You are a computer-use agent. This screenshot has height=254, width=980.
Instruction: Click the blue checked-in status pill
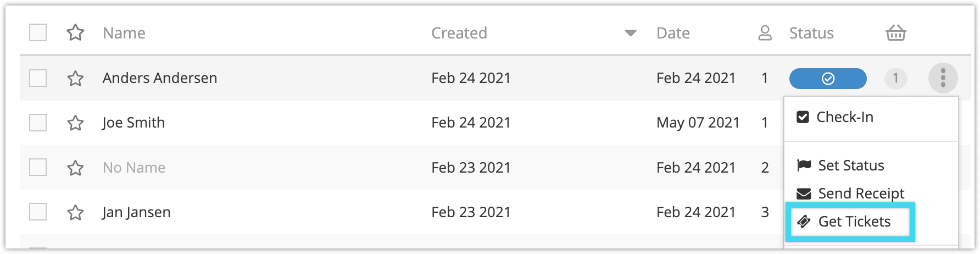[x=828, y=79]
